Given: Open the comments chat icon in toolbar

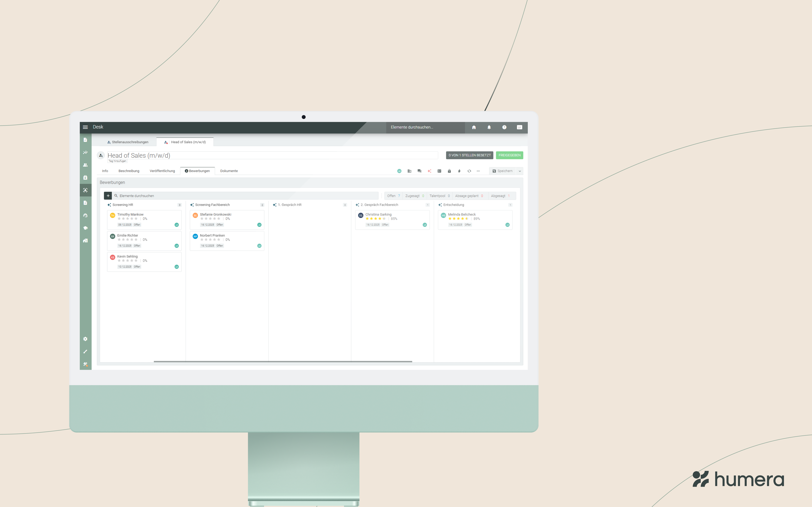Looking at the screenshot, I should coord(419,171).
